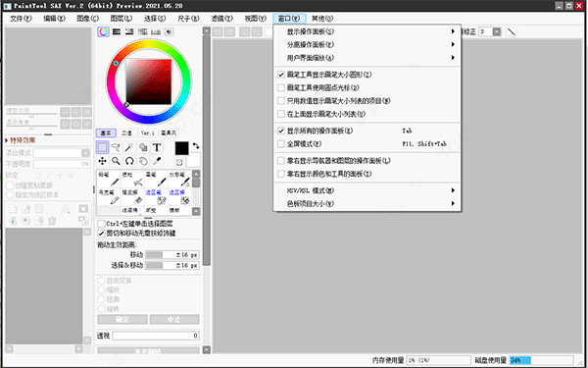Choose the 选区笔 selection pen
The height and width of the screenshot is (368, 588).
click(x=156, y=197)
